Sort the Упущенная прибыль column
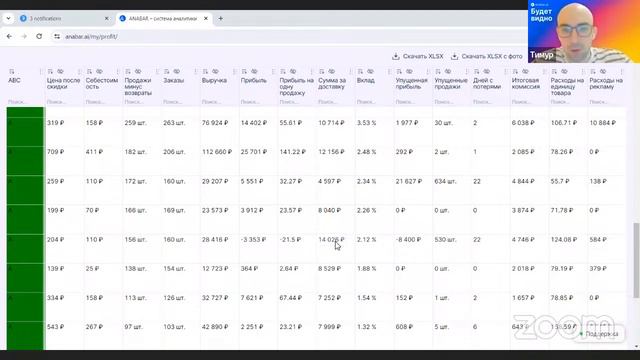The width and height of the screenshot is (640, 360). click(399, 72)
